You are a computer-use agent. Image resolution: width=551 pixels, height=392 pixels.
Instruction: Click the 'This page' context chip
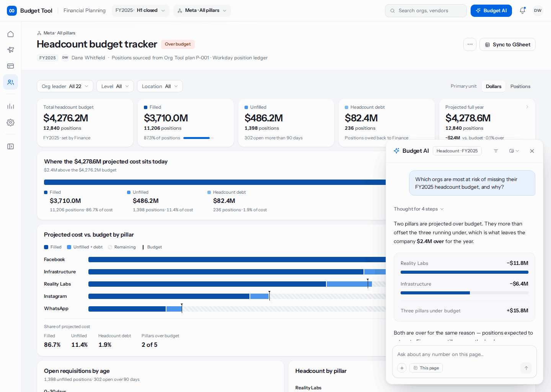coord(426,368)
